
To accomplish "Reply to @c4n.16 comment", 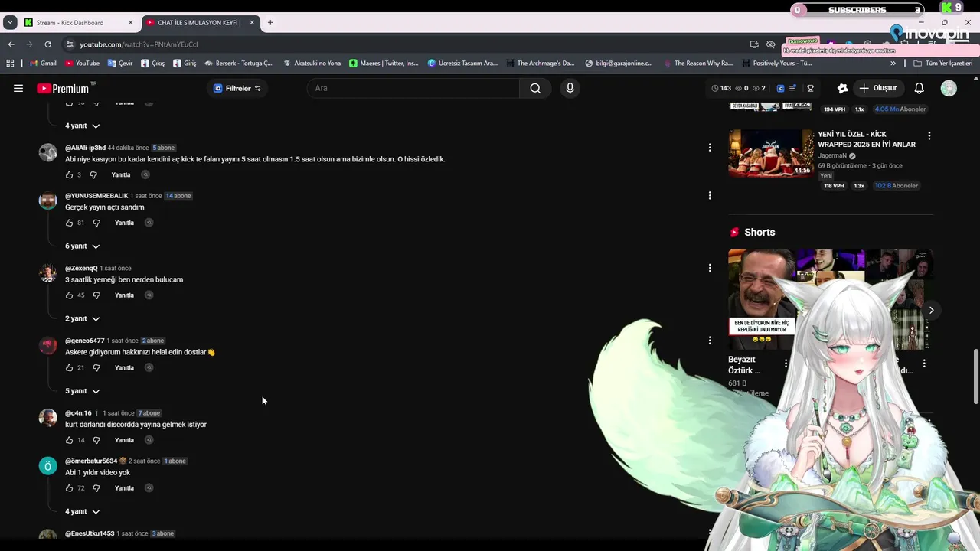I will (124, 440).
